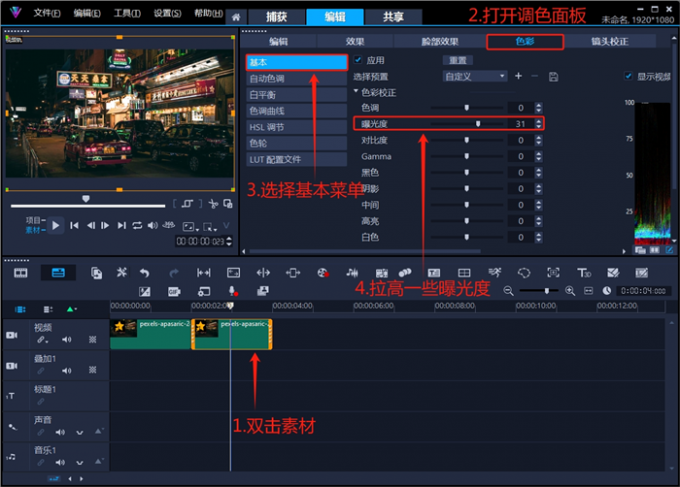
Task: Open the preview volume control
Action: 152,226
